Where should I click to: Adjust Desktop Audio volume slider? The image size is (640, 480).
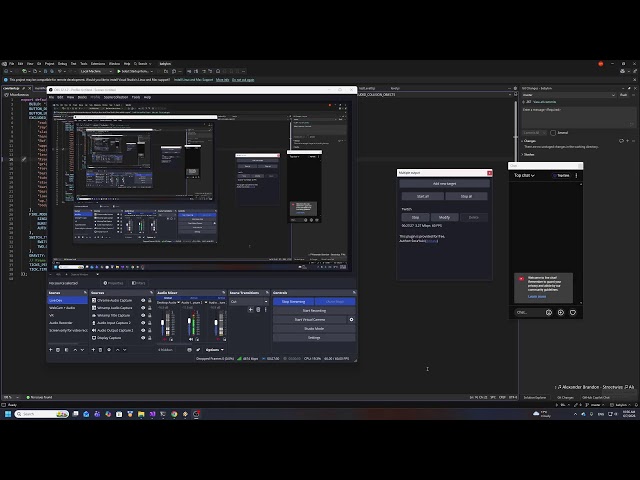click(162, 324)
